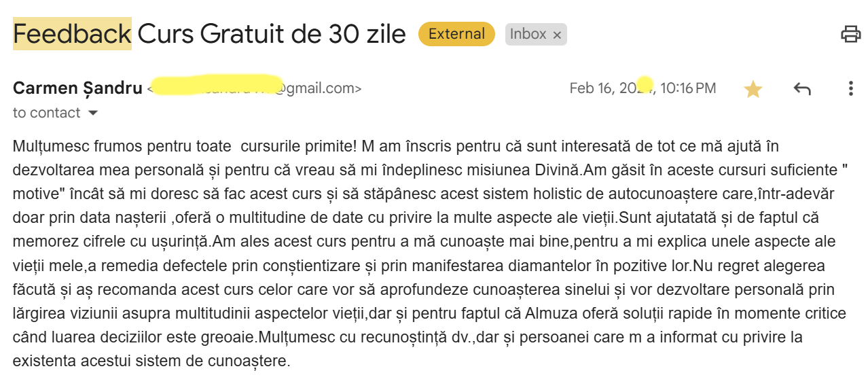Click the Feb 16 10:16 PM timestamp
868x390 pixels.
click(x=643, y=88)
